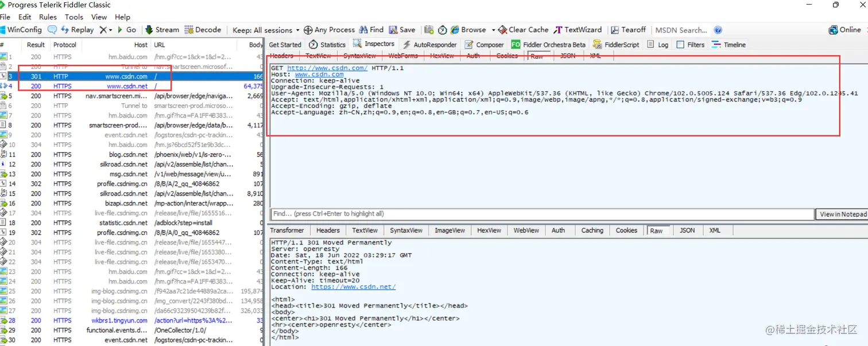Select the response Caching tab
The height and width of the screenshot is (346, 868).
point(592,230)
